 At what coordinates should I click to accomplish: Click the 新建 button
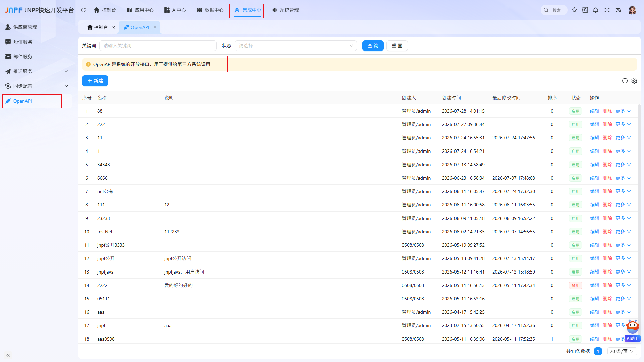click(95, 81)
